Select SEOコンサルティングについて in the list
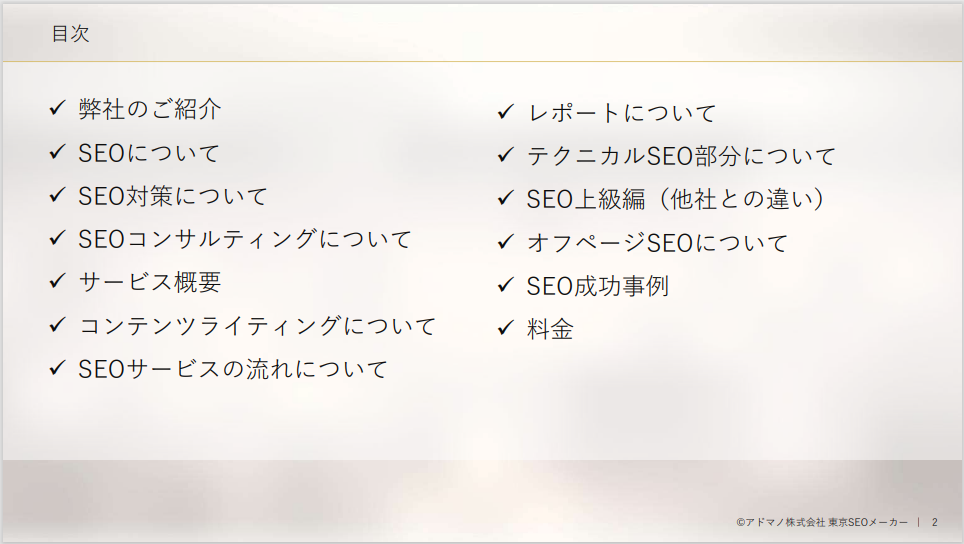 245,239
